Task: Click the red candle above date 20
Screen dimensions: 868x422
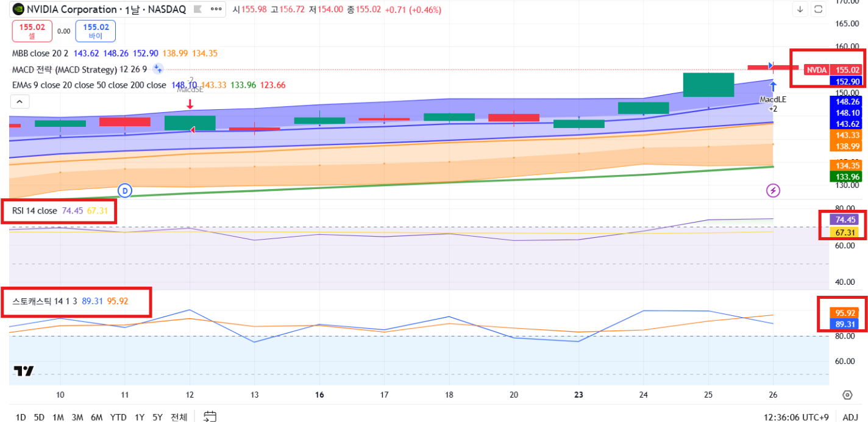Action: 514,117
